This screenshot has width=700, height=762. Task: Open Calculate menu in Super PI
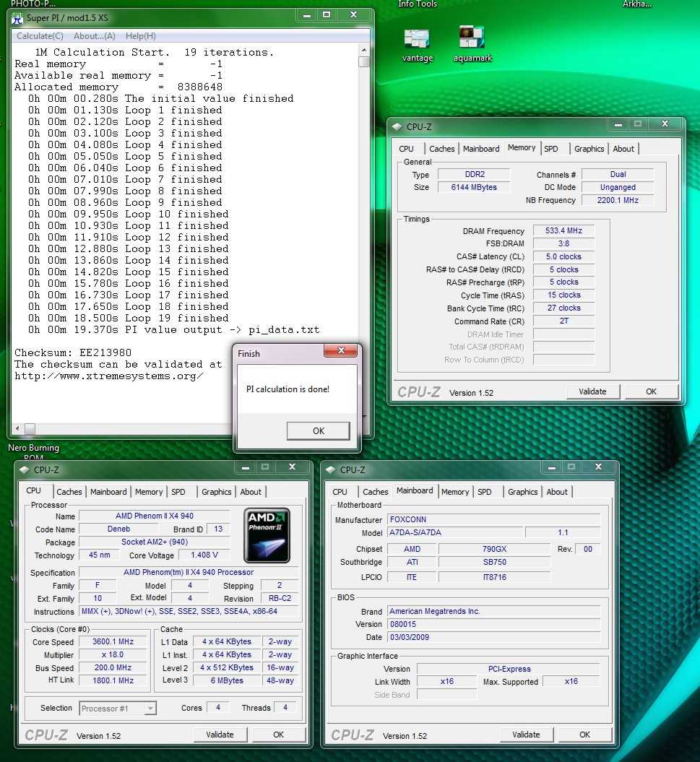tap(40, 36)
